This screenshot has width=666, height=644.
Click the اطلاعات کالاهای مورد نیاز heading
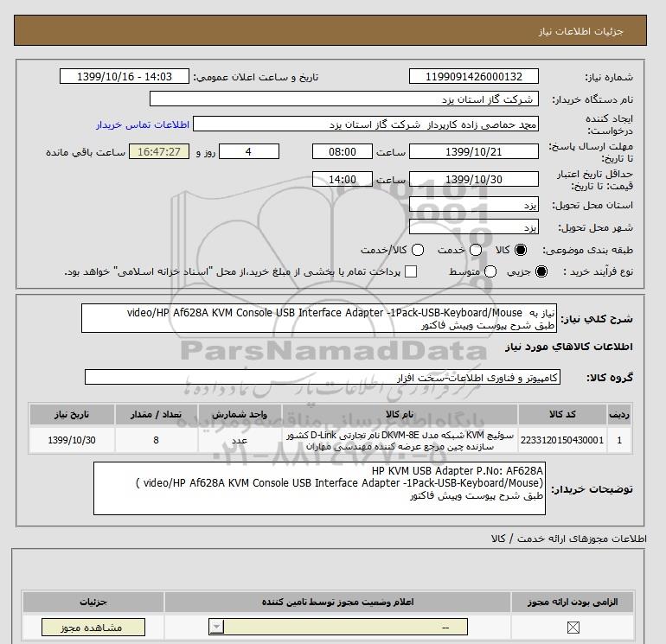coord(569,347)
